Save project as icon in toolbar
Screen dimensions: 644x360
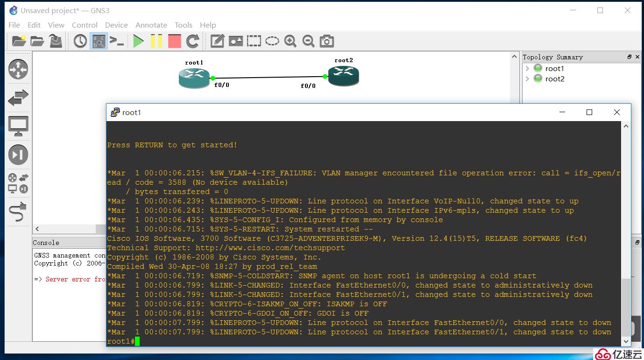click(56, 41)
